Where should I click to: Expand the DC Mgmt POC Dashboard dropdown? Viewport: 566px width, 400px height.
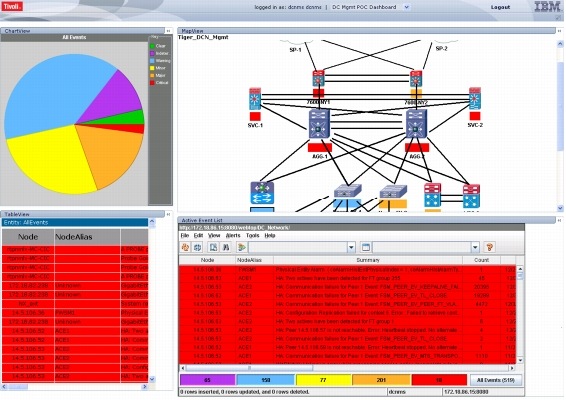406,7
